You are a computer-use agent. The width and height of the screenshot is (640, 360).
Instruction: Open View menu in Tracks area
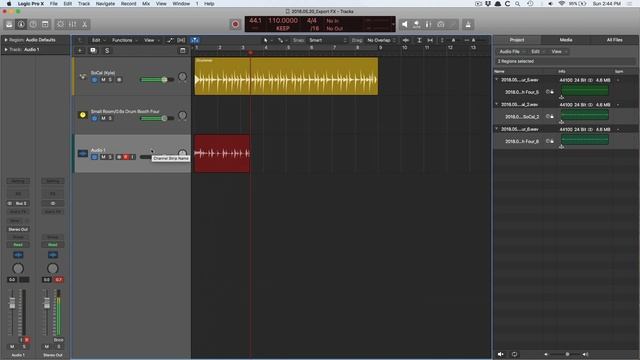pos(151,40)
